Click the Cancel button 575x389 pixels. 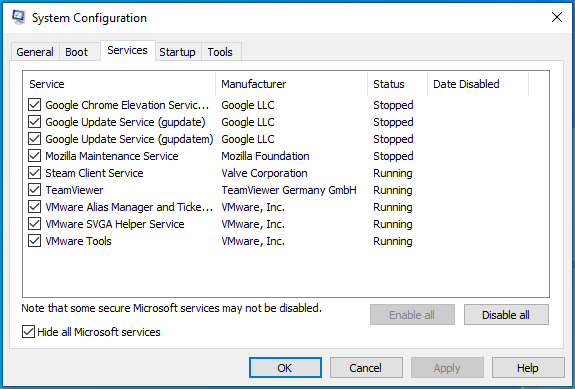366,367
